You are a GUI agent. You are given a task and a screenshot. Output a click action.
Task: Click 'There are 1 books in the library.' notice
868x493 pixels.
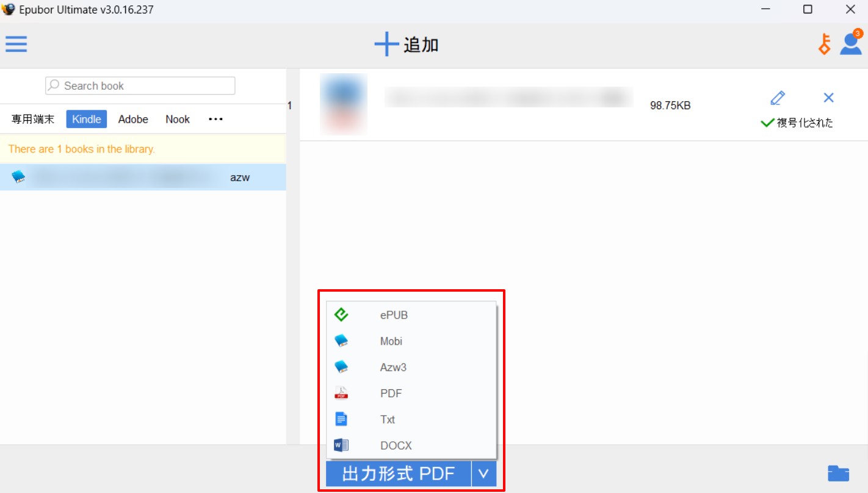[82, 149]
